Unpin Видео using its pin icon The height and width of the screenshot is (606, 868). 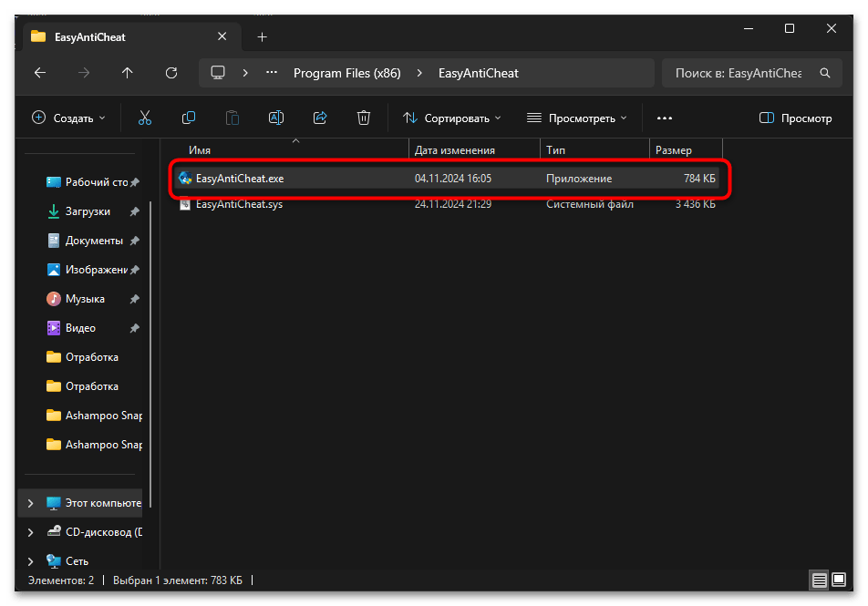pos(135,328)
